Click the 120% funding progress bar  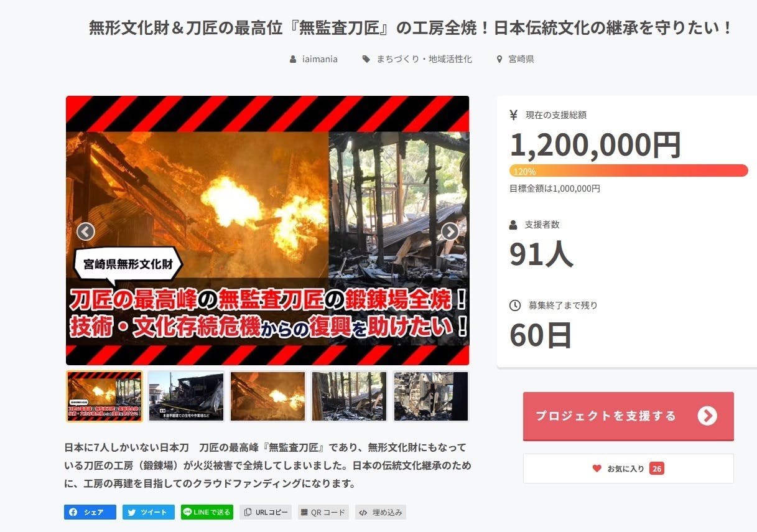(628, 171)
